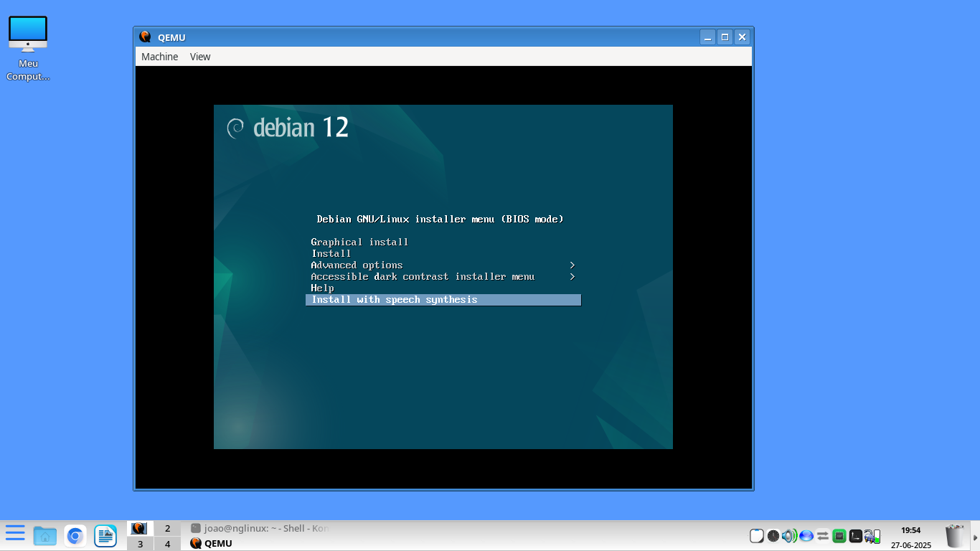
Task: Expand the Advanced options submenu arrow
Action: pyautogui.click(x=573, y=265)
